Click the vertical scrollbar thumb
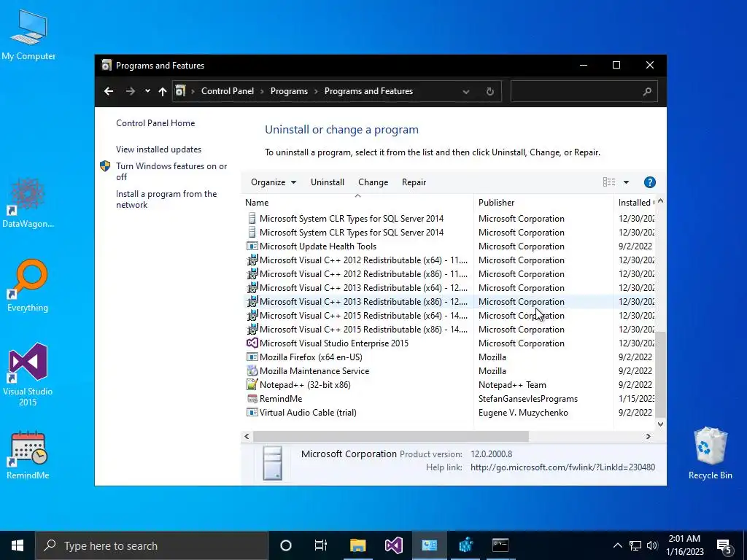The width and height of the screenshot is (747, 560). [x=660, y=375]
